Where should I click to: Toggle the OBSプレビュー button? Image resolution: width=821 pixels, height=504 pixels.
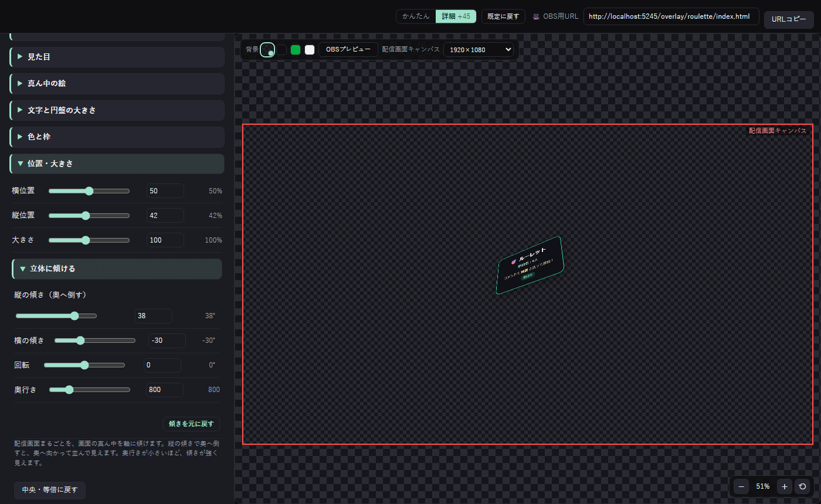(x=348, y=50)
